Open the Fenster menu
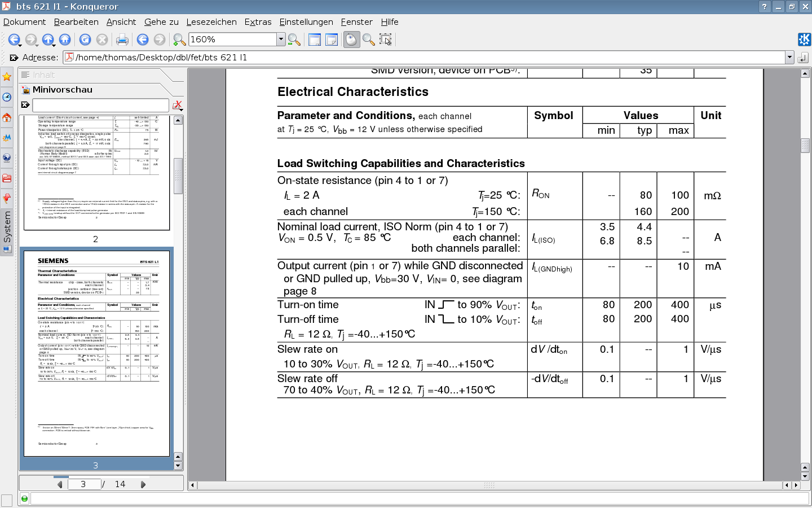 pyautogui.click(x=356, y=21)
